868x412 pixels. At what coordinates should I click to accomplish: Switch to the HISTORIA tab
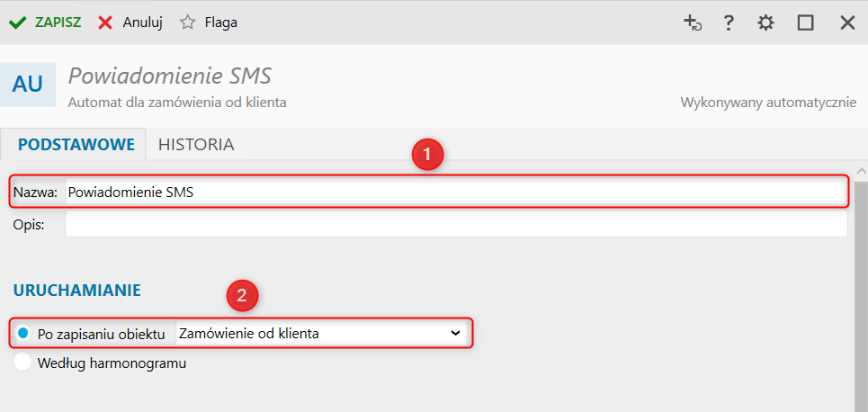(196, 145)
